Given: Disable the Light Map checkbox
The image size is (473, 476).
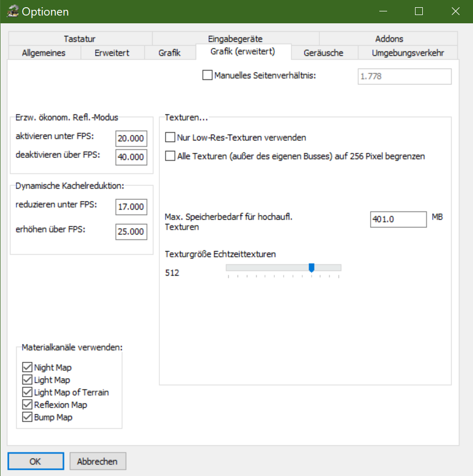Looking at the screenshot, I should [27, 380].
